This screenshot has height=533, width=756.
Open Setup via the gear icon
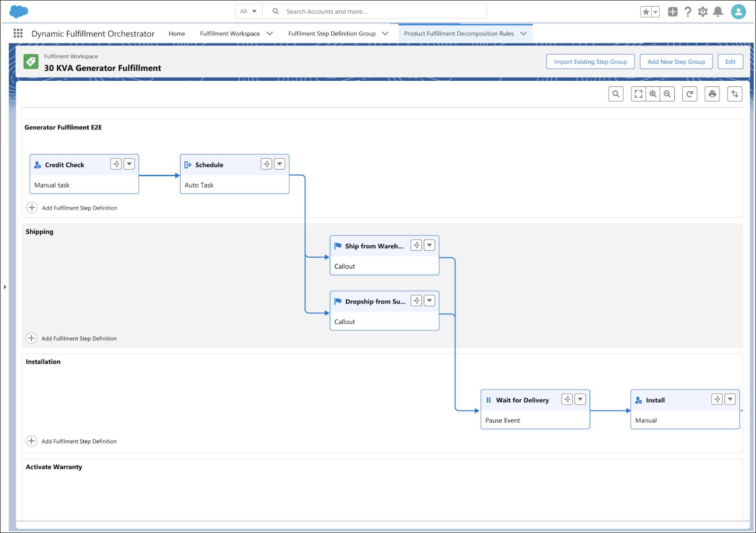point(703,11)
